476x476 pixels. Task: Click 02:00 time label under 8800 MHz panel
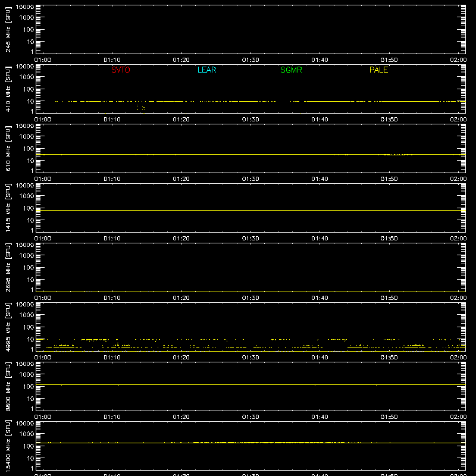(458, 417)
